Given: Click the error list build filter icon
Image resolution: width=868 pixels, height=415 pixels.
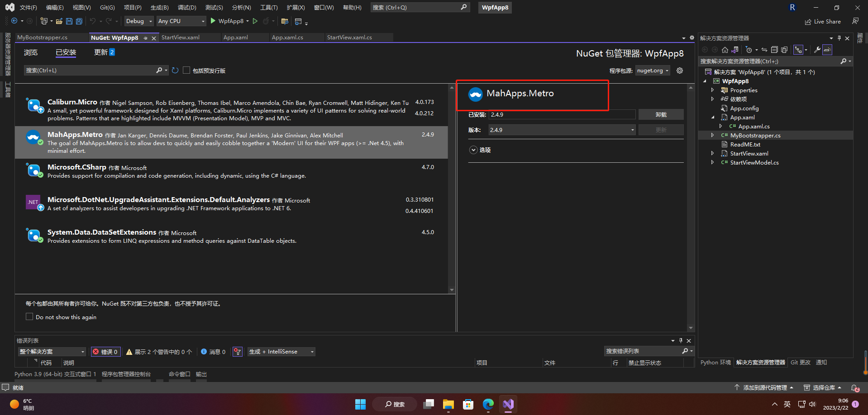Looking at the screenshot, I should pyautogui.click(x=238, y=352).
